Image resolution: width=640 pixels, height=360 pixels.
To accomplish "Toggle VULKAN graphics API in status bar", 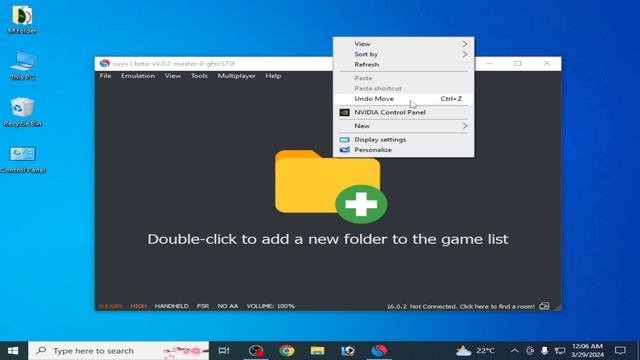I will tap(110, 306).
